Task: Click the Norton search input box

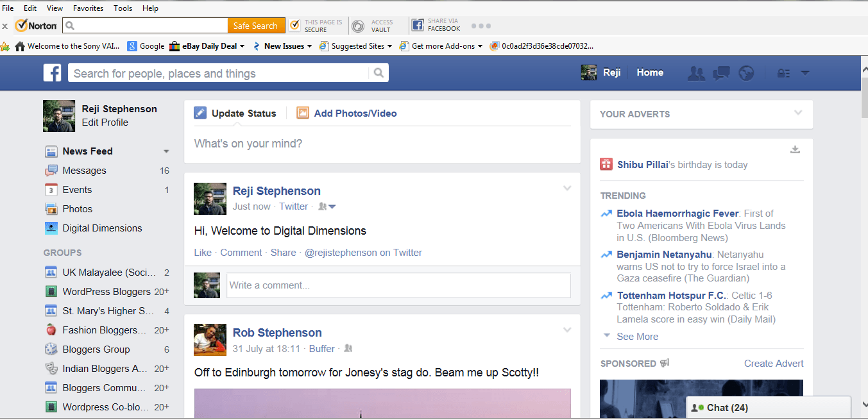Action: (145, 26)
